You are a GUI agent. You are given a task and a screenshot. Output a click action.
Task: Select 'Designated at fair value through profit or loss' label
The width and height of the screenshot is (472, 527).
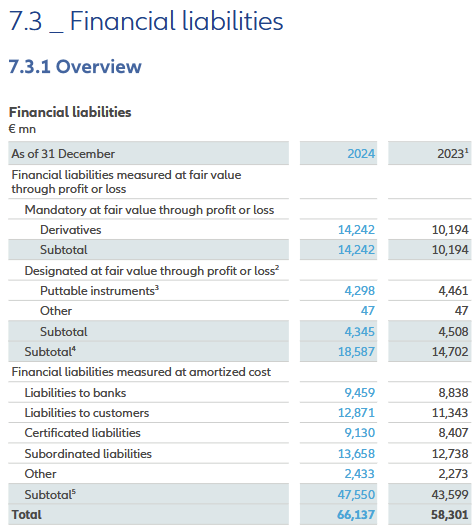pyautogui.click(x=152, y=271)
